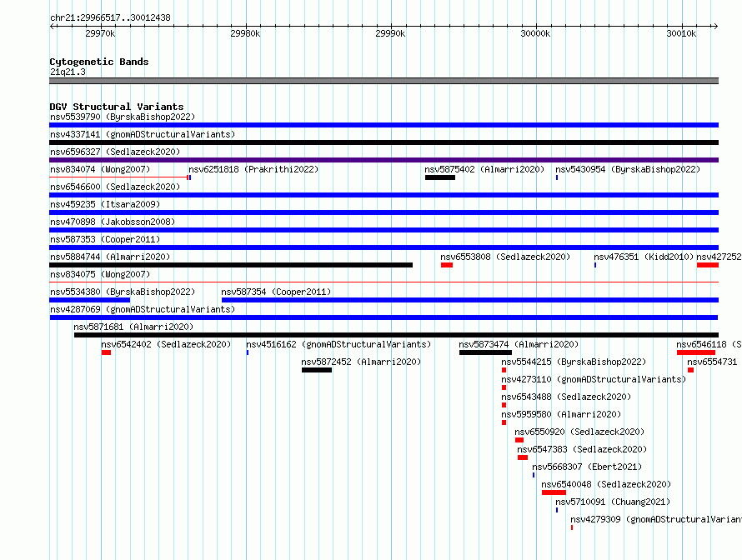
Task: Select nsv5873474 (Almarri2020) label
Action: pos(519,344)
